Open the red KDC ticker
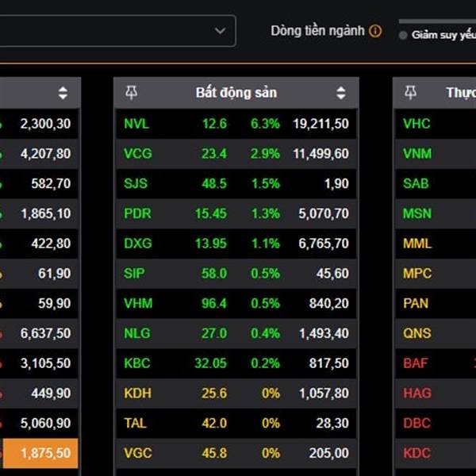The height and width of the screenshot is (476, 476). (x=416, y=453)
